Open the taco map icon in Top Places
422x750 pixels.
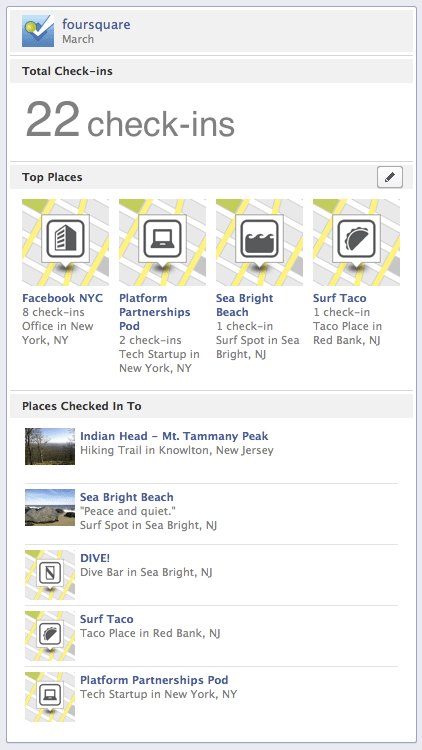(x=356, y=243)
